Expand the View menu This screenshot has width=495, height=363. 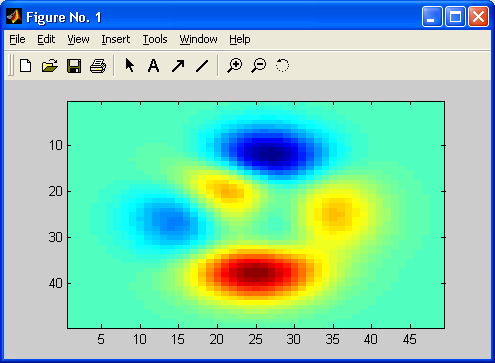[x=78, y=39]
